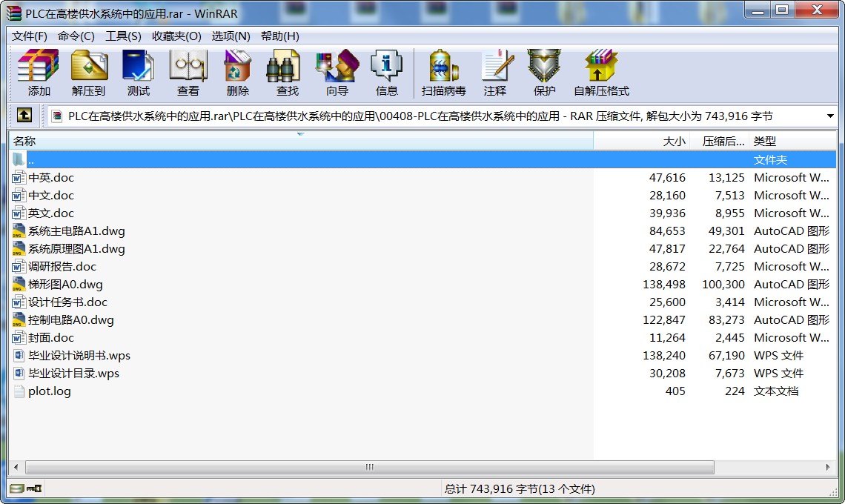The image size is (845, 504).
Task: Open the Options (选项) menu
Action: 231,36
